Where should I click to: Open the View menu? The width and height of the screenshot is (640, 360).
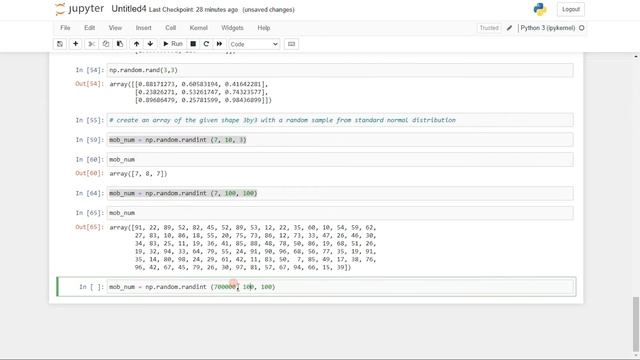[115, 28]
